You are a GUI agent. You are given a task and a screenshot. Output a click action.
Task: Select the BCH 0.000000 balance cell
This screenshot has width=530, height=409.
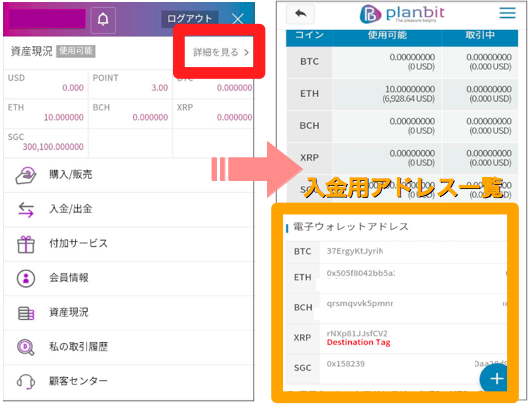point(130,113)
